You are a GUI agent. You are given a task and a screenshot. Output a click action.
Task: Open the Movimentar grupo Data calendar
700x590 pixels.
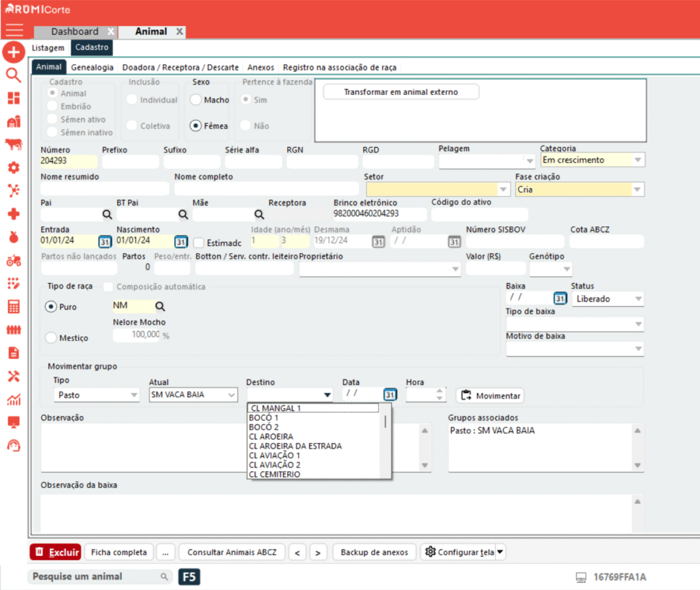(390, 395)
